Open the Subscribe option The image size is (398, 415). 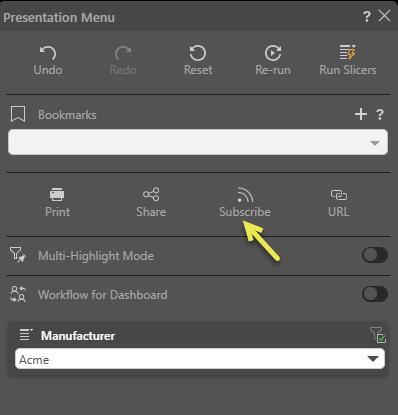pyautogui.click(x=245, y=195)
